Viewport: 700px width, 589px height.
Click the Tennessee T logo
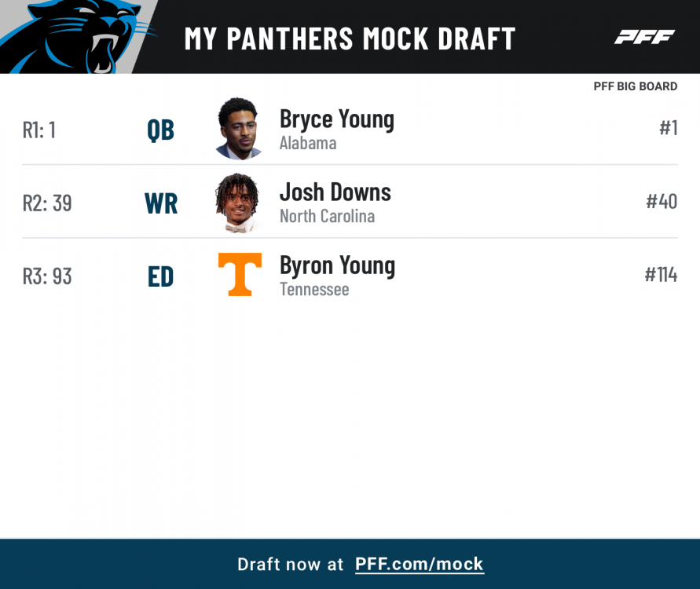coord(239,275)
